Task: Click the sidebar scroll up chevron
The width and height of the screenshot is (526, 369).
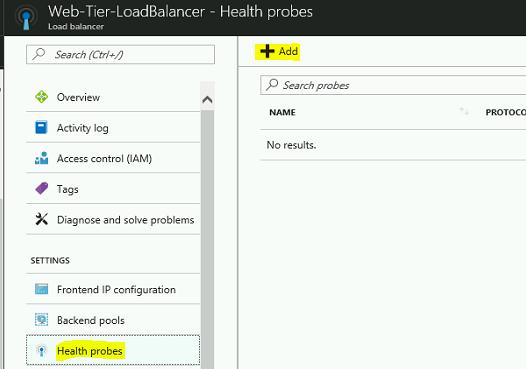Action: click(x=207, y=100)
